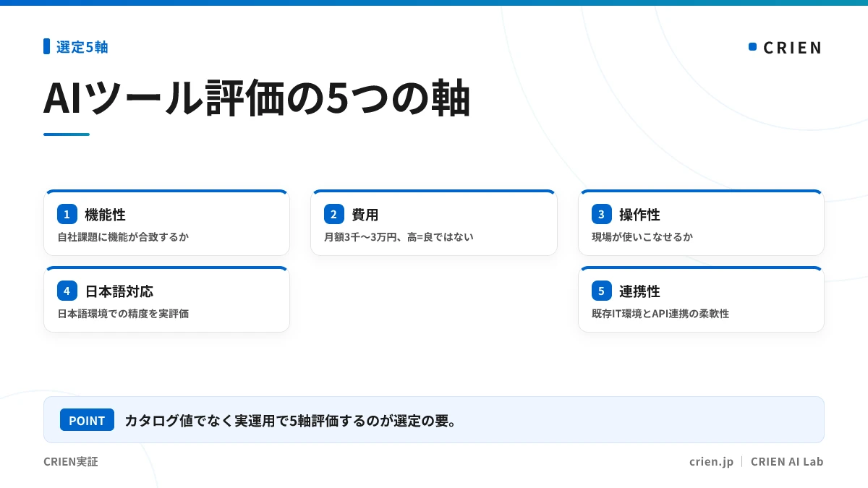
Task: Click the blue square CRIEN logo mark
Action: point(752,47)
